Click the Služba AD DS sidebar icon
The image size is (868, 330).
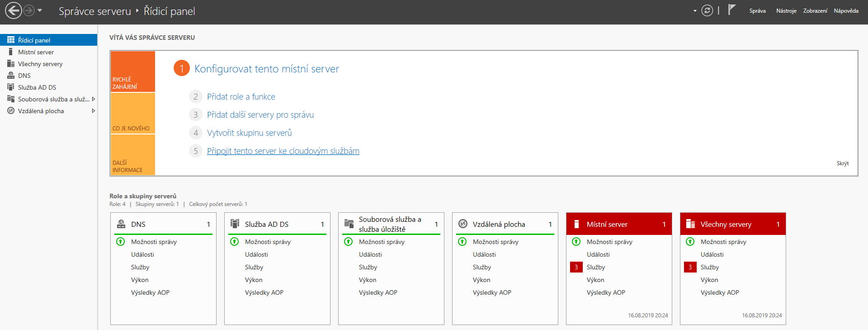coord(11,87)
